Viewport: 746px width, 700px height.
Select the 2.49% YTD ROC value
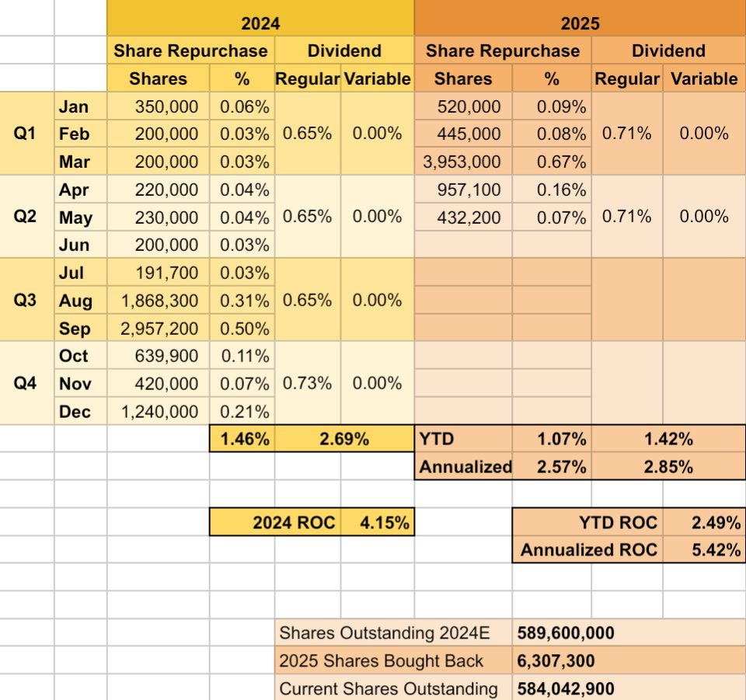pyautogui.click(x=704, y=522)
